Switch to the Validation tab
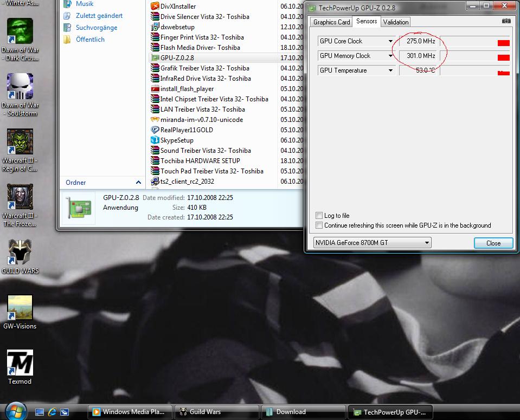Image resolution: width=520 pixels, height=420 pixels. pos(396,22)
